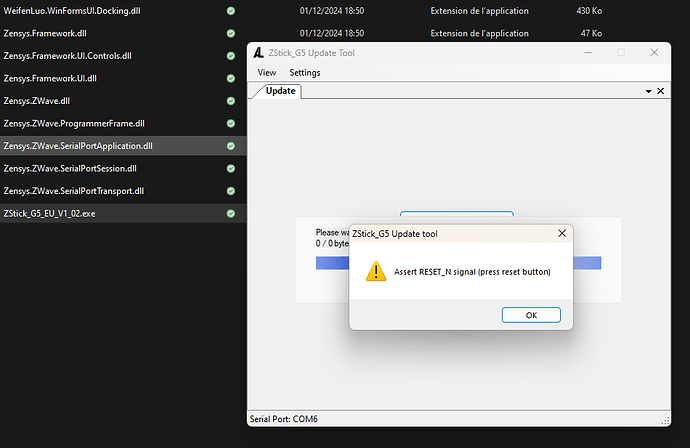
Task: Click sync status icon for ZStick_G5_EU_V1_02.exe
Action: [231, 214]
